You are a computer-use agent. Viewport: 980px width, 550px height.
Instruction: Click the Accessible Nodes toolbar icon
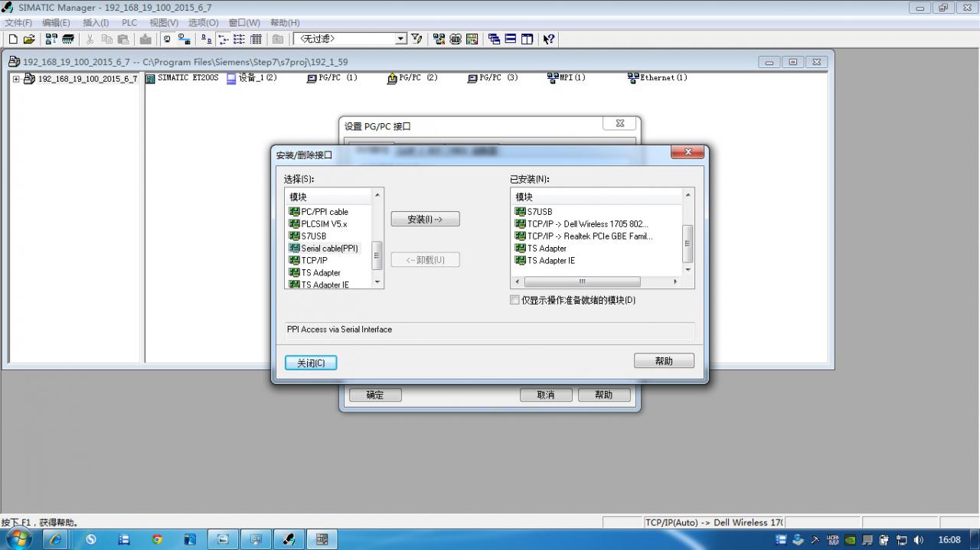click(51, 39)
